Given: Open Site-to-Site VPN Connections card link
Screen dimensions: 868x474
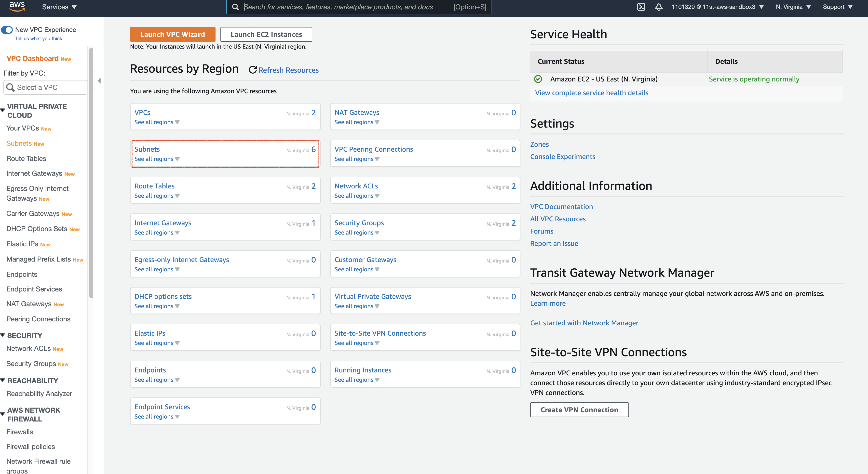Looking at the screenshot, I should point(380,333).
